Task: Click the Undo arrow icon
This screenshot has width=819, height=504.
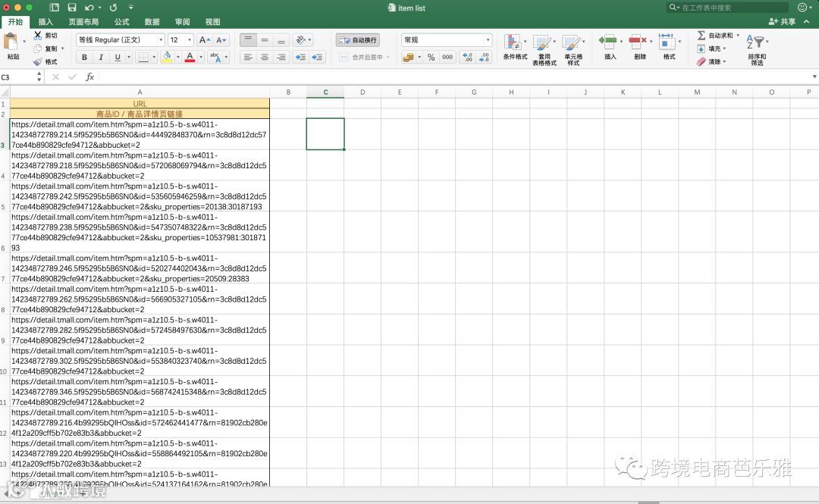Action: click(x=89, y=8)
